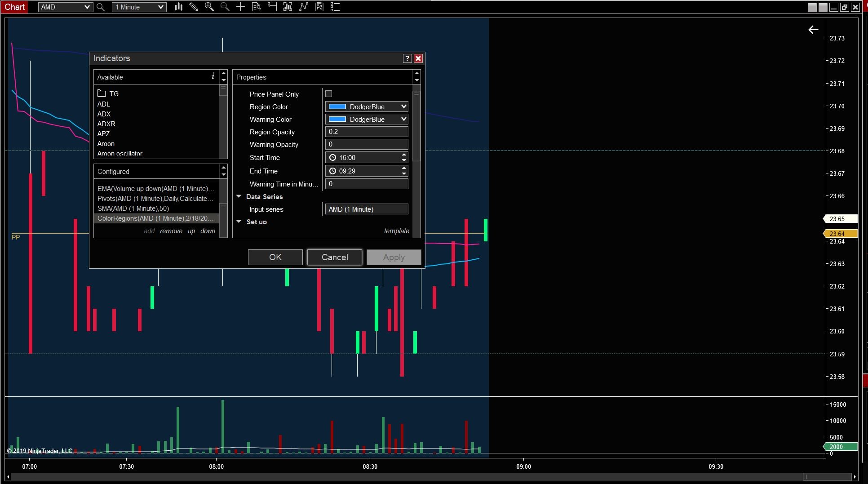Click the chart horizontal scrollbar thumb
This screenshot has height=484, width=868.
pyautogui.click(x=827, y=477)
